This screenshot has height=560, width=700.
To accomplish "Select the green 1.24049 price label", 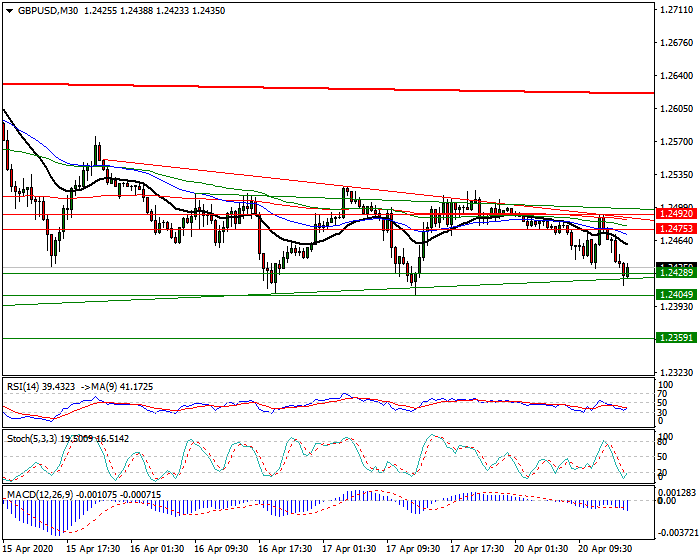I will 676,294.
